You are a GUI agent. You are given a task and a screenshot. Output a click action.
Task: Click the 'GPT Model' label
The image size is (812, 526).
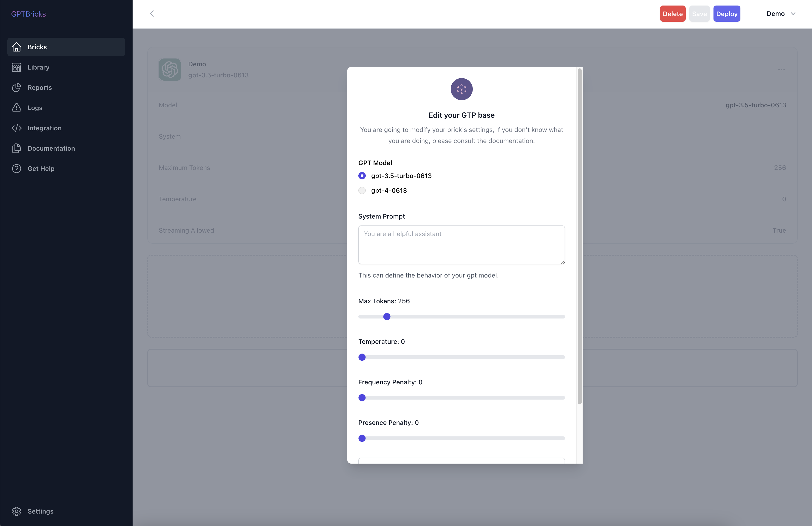375,163
